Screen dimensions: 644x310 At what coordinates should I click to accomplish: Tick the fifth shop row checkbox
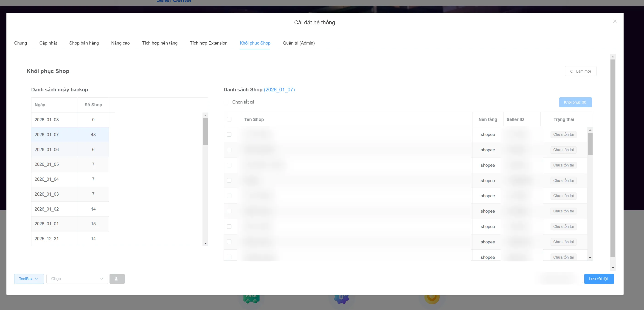pos(229,196)
